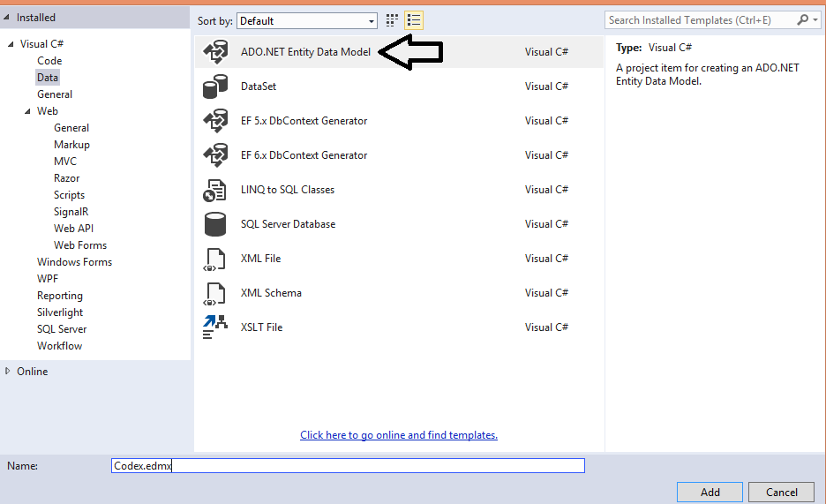Click the XSLT File icon
The width and height of the screenshot is (826, 504).
(x=215, y=327)
